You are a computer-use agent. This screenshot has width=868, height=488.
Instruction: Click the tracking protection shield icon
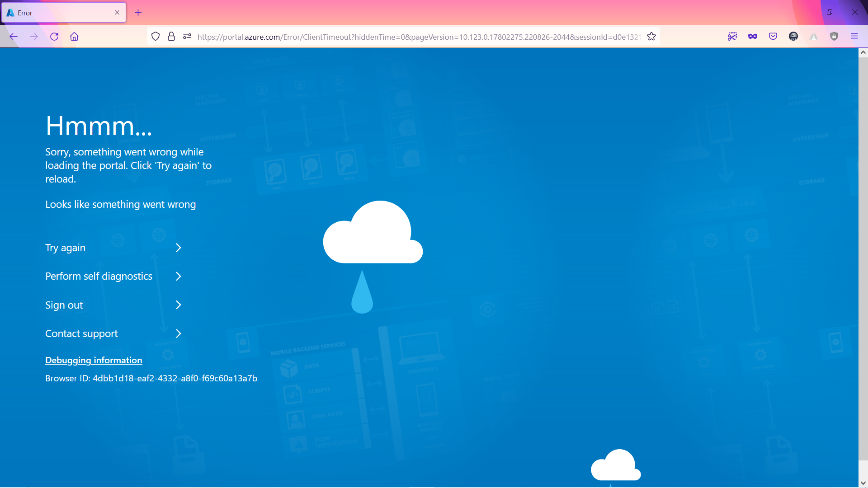(156, 37)
